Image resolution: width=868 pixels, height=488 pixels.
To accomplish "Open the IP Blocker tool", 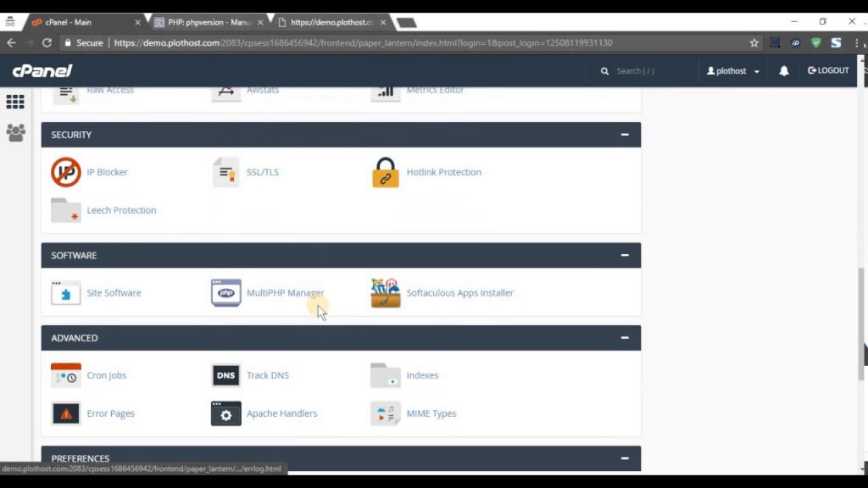I will (x=107, y=172).
